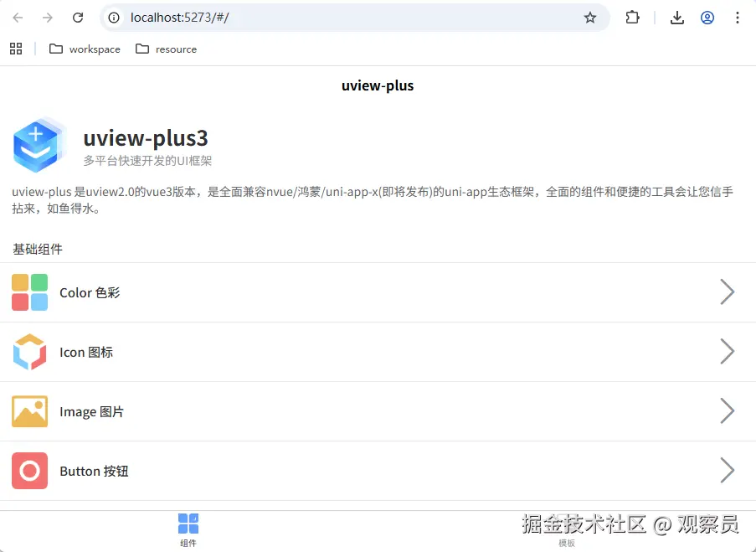Switch to the 模板 bottom tab
756x552 pixels.
(567, 530)
